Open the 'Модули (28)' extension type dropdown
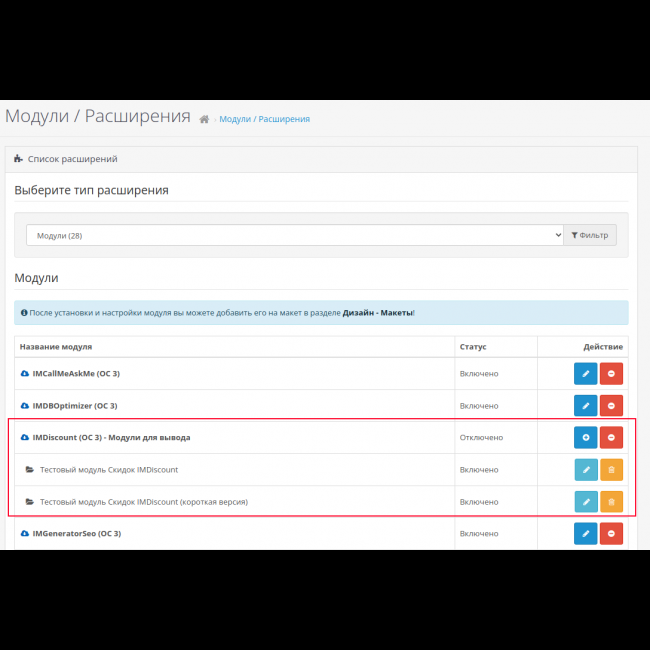The height and width of the screenshot is (650, 650). click(294, 235)
